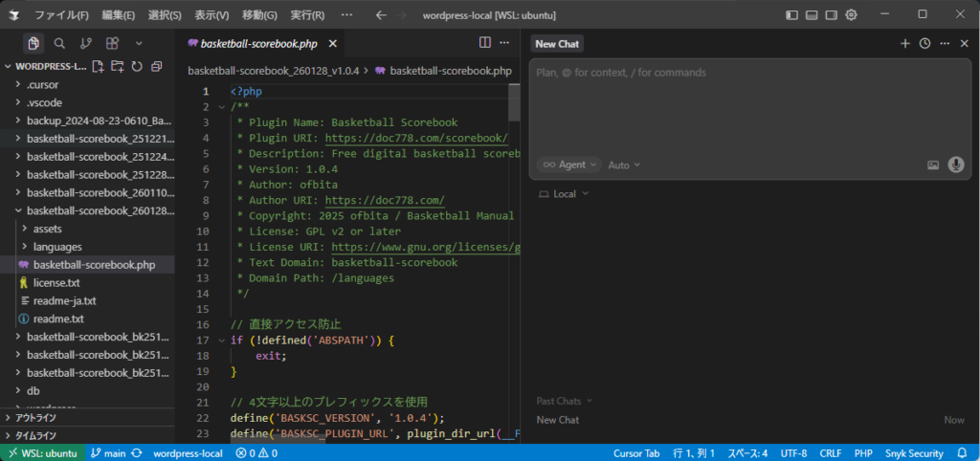Toggle the primary sidebar layout button
The height and width of the screenshot is (461, 980).
(791, 15)
